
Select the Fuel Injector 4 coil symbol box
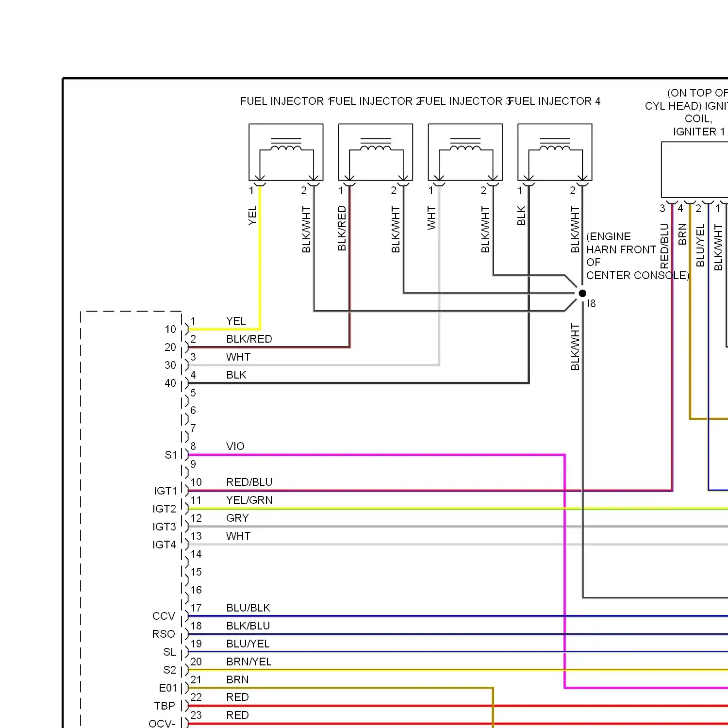point(555,152)
